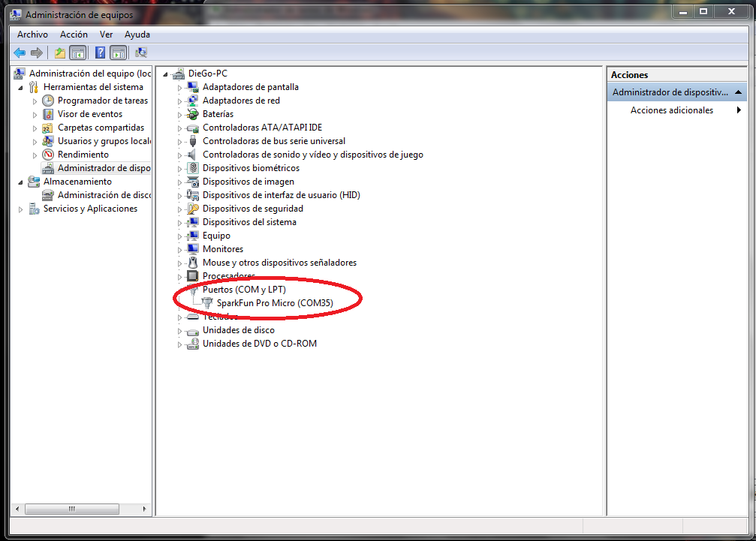The height and width of the screenshot is (541, 756).
Task: Click the Visor de eventos icon
Action: [x=48, y=114]
